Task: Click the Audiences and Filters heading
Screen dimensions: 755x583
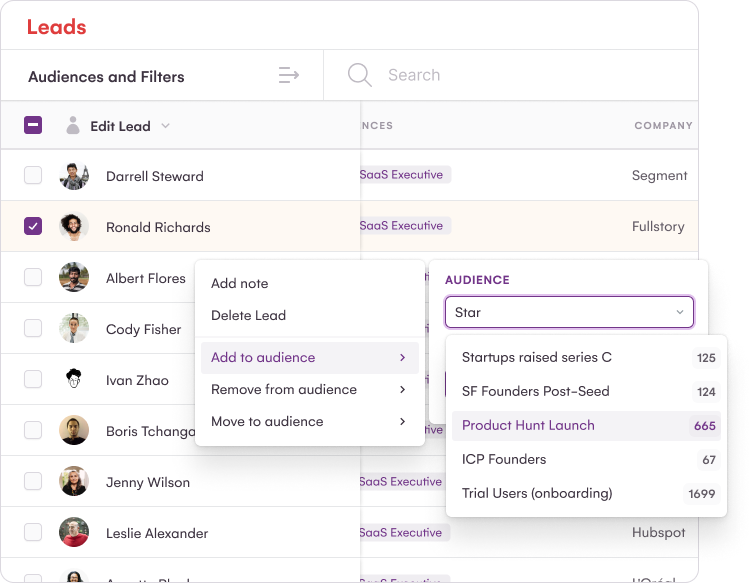Action: coord(106,77)
